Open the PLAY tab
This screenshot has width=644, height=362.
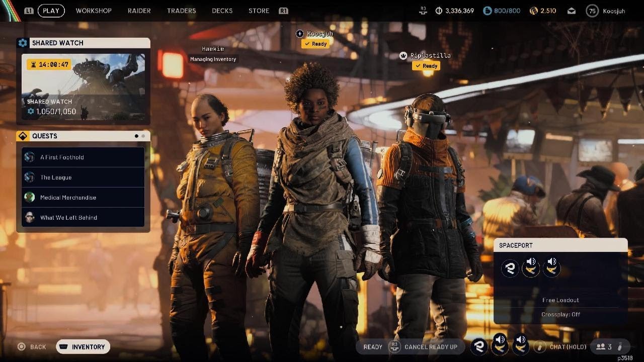pyautogui.click(x=51, y=11)
